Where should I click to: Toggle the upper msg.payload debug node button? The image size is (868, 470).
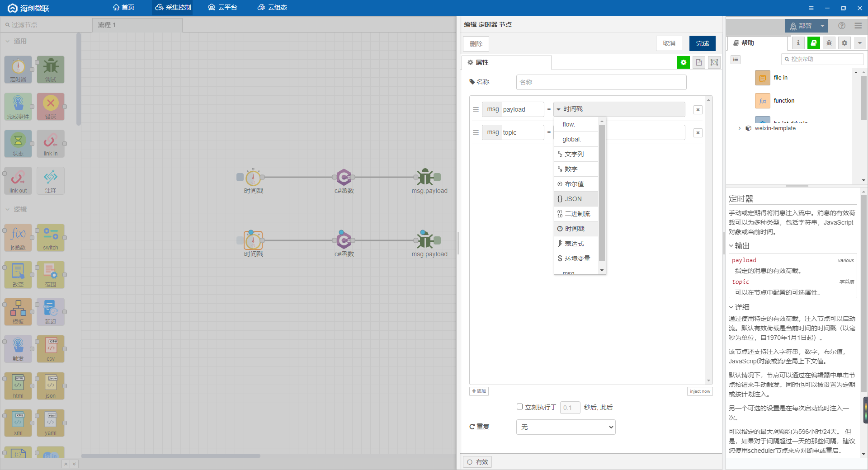click(437, 177)
